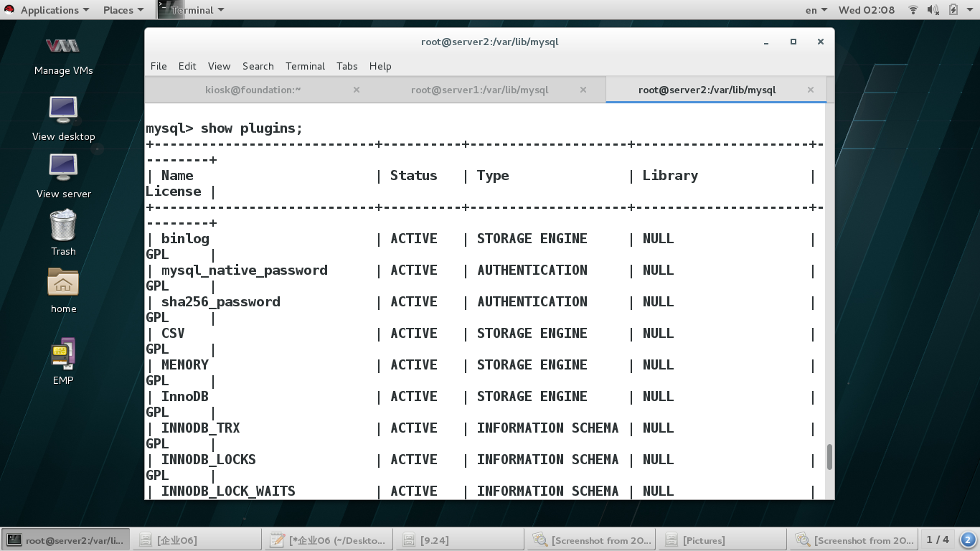Switch to first Screenshot from 20... taskbar window
The height and width of the screenshot is (551, 980).
pos(592,540)
